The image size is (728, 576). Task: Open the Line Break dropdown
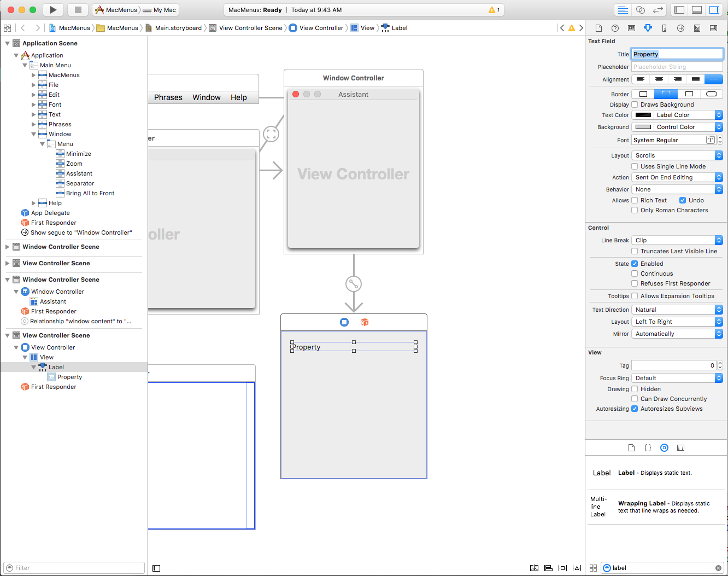[677, 240]
